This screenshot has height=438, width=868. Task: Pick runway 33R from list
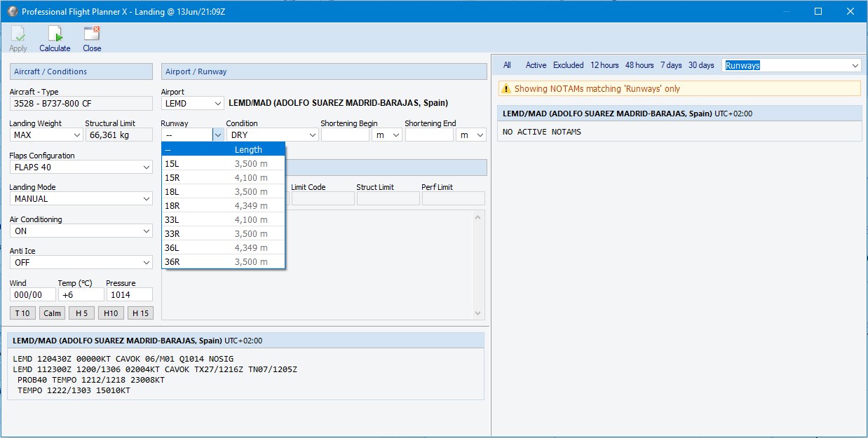pyautogui.click(x=223, y=233)
